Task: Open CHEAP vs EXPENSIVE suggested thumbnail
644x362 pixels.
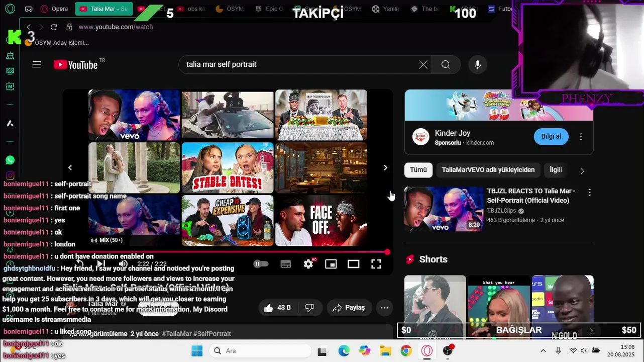Action: (228, 220)
